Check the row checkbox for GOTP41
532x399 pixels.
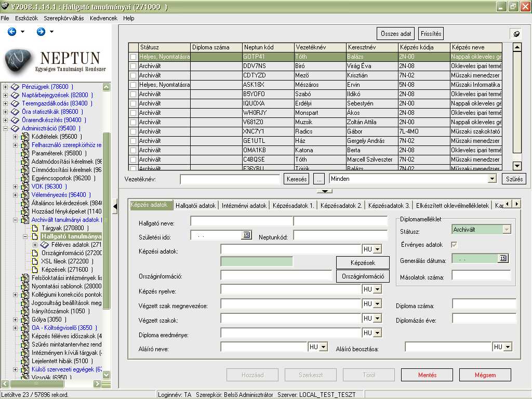click(x=134, y=57)
